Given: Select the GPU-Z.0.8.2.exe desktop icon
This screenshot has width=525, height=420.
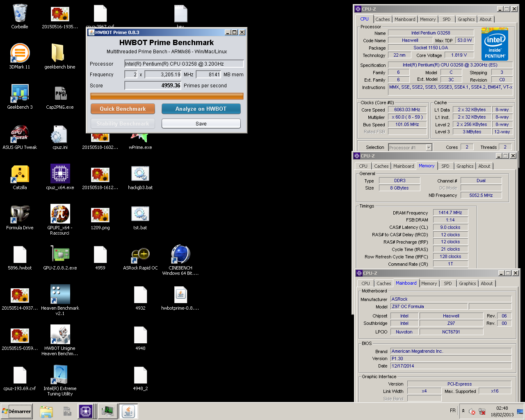Looking at the screenshot, I should 60,258.
